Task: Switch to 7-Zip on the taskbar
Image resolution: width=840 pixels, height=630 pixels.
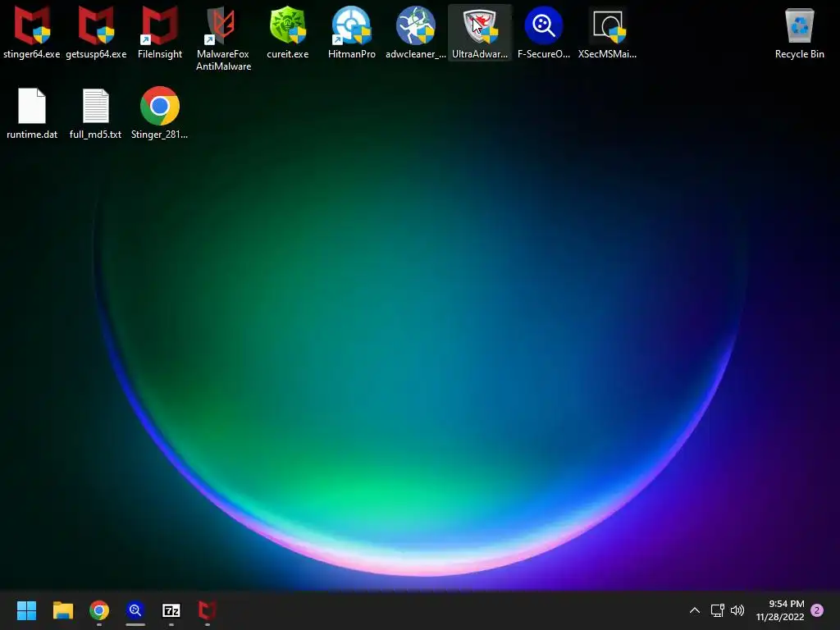Action: (x=171, y=610)
